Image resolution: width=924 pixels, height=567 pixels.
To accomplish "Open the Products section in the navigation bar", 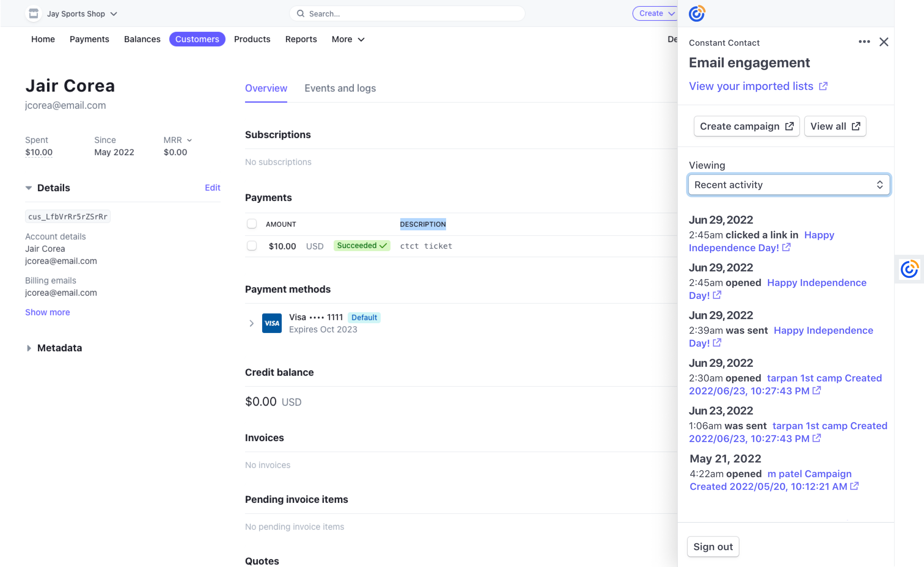I will click(x=252, y=39).
